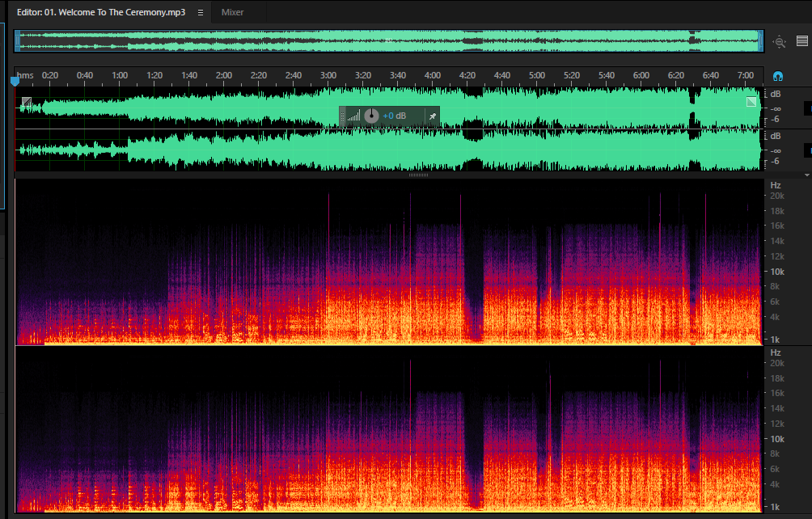Click upper channel dB scale label
The image size is (812, 519).
[x=776, y=94]
